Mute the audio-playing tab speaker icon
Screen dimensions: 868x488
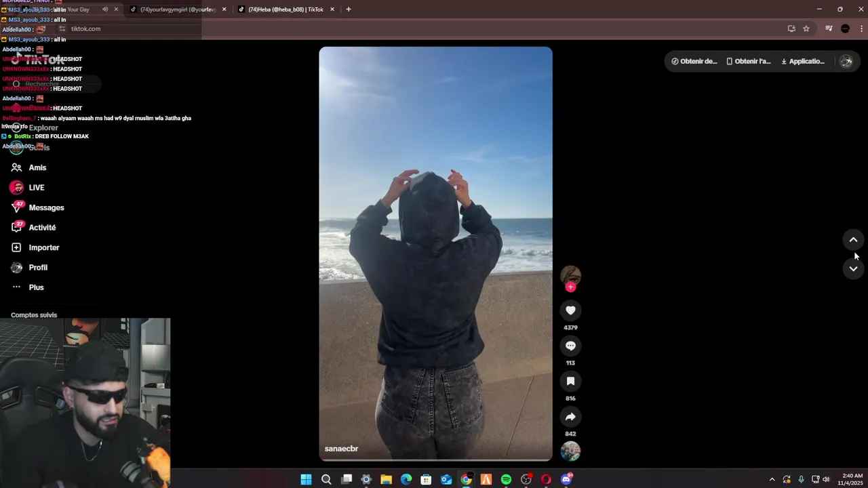coord(104,9)
